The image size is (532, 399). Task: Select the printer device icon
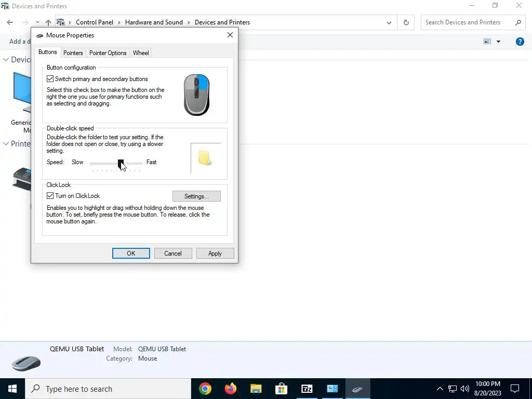click(22, 179)
